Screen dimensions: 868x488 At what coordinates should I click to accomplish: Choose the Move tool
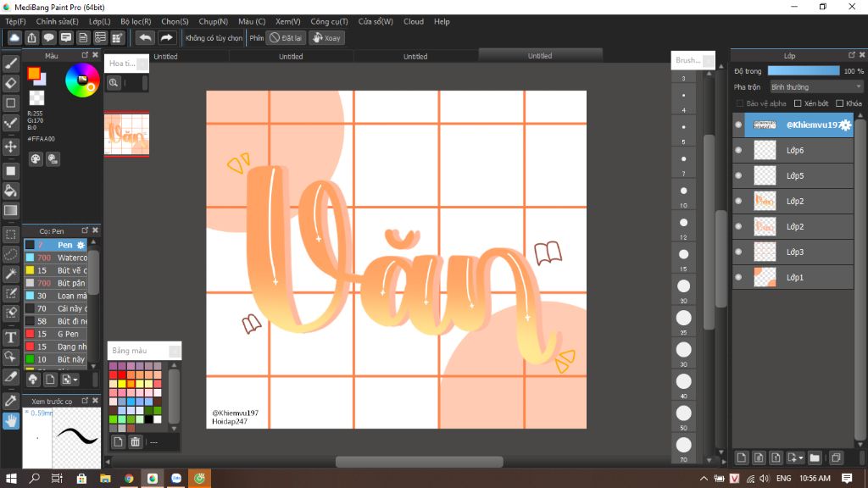[x=10, y=147]
